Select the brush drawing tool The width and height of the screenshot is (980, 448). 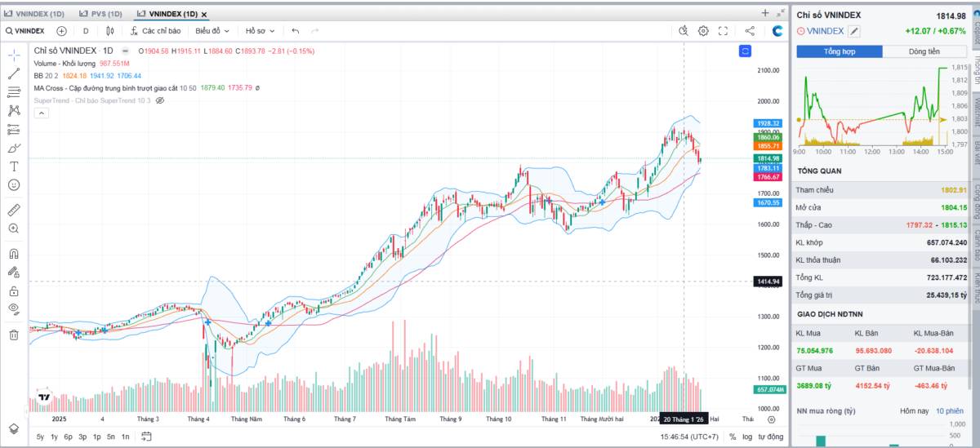(14, 149)
